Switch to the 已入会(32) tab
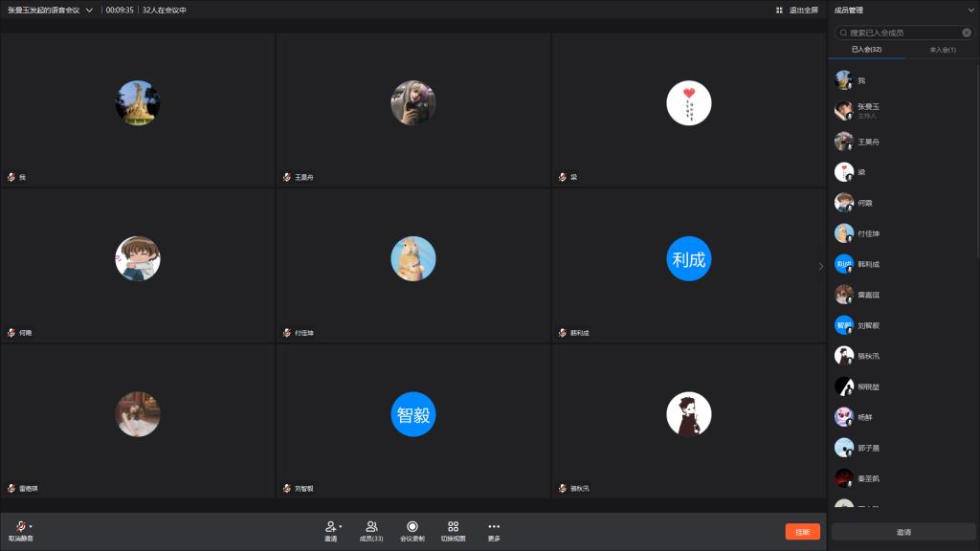Image resolution: width=980 pixels, height=551 pixels. pos(866,49)
